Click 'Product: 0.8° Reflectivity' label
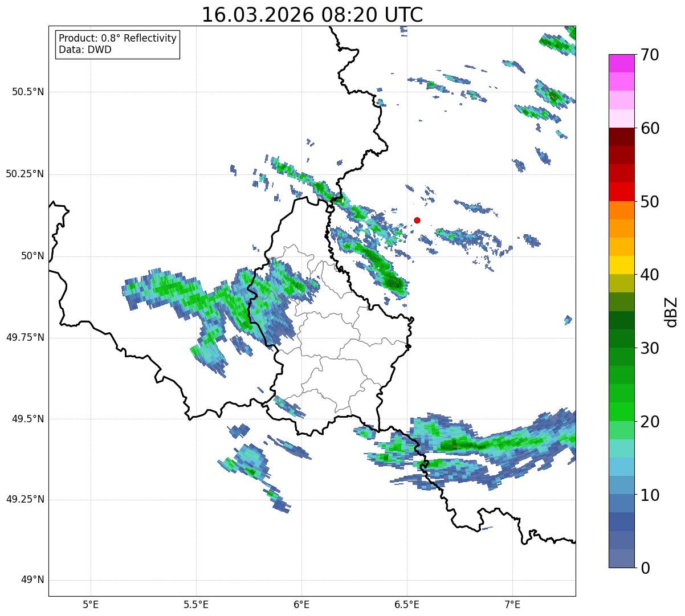Viewport: 685px width, 616px height. coord(118,38)
